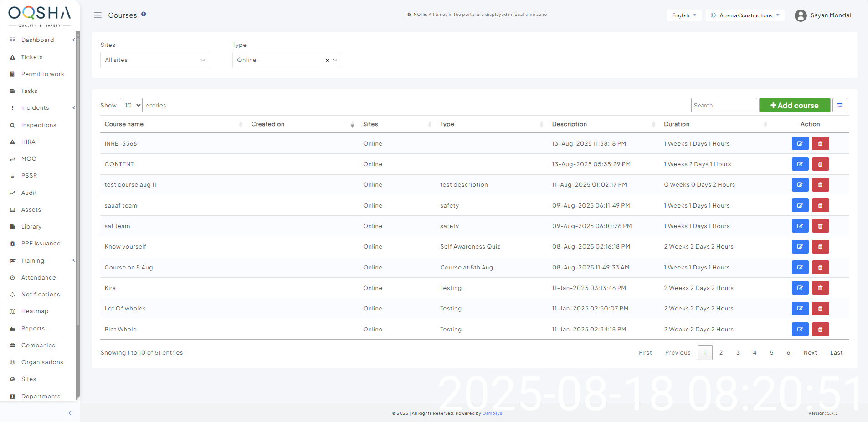
Task: Click the user avatar icon for Sayan Mondal
Action: [x=800, y=15]
